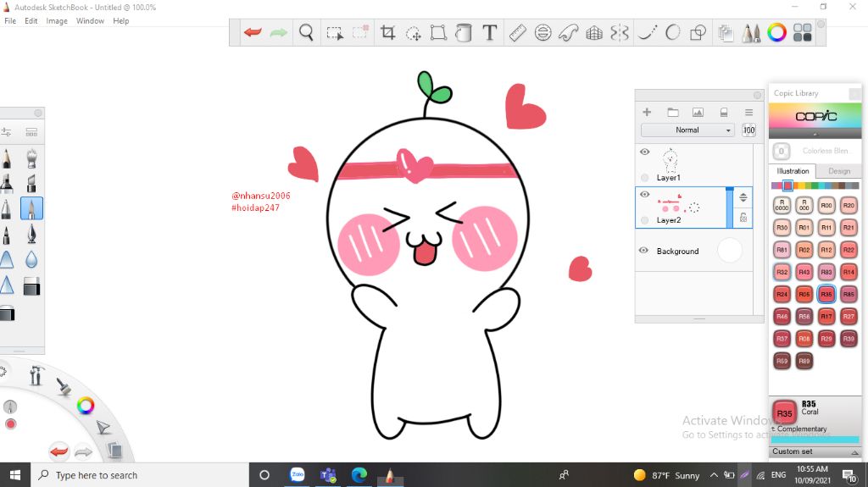Choose the rectangular Select tool
Image resolution: width=868 pixels, height=487 pixels.
334,33
